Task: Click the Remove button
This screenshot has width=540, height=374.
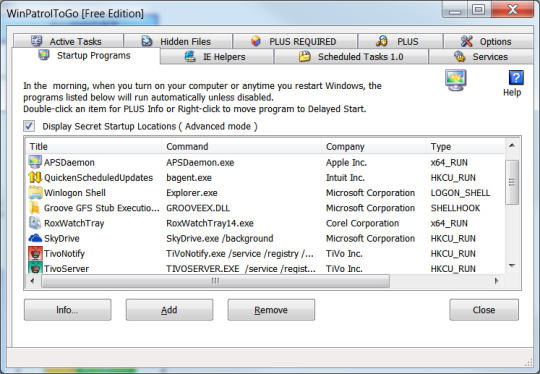Action: (x=271, y=310)
